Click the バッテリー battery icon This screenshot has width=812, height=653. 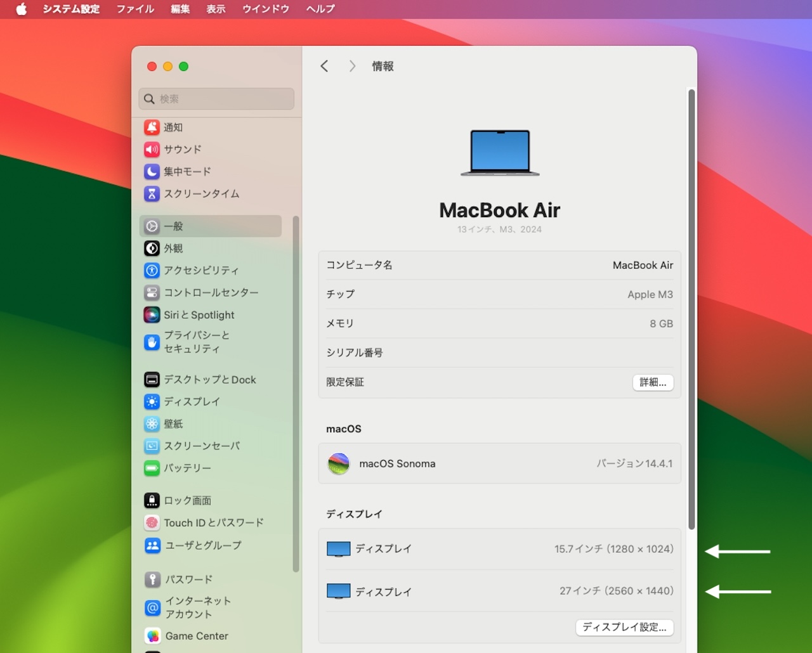point(152,469)
